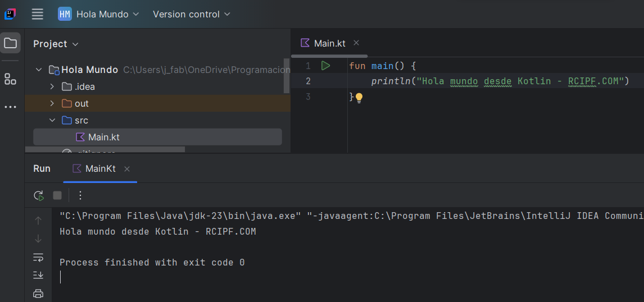Click the green run gutter arrow
This screenshot has width=644, height=302.
point(325,66)
